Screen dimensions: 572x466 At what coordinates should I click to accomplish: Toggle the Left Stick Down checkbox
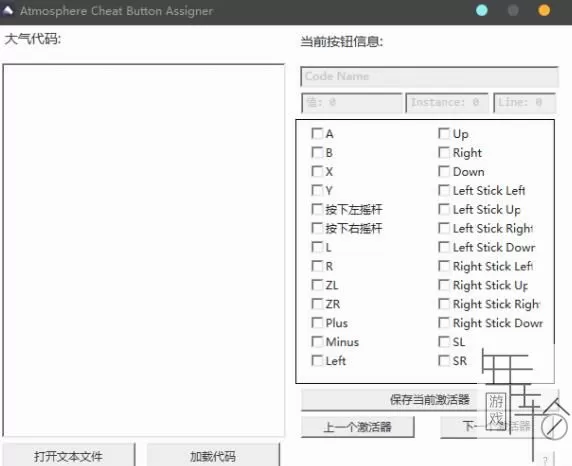(x=444, y=247)
